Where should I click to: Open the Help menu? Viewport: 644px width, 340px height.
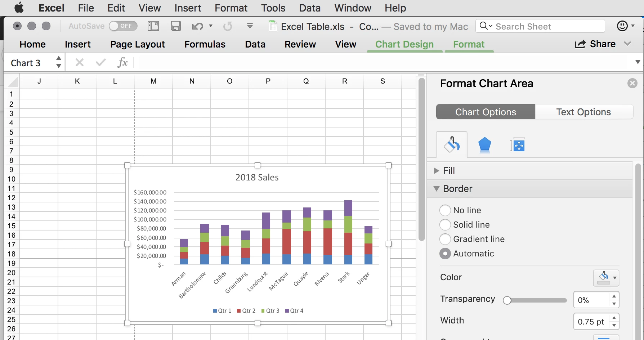[x=395, y=8]
